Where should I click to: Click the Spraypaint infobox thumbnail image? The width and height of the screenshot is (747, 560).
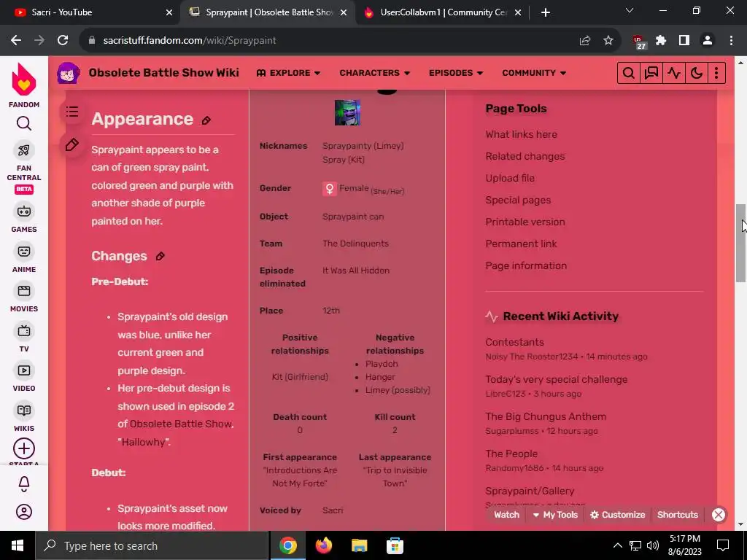(x=347, y=112)
